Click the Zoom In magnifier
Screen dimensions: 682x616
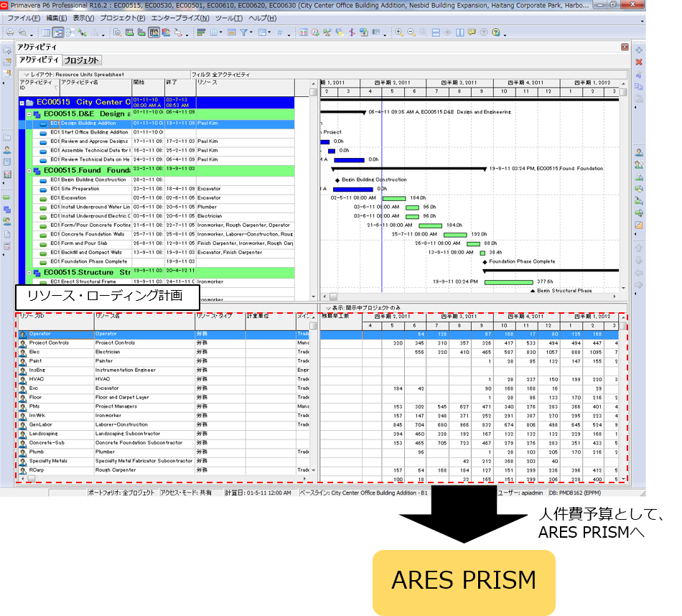click(x=399, y=32)
